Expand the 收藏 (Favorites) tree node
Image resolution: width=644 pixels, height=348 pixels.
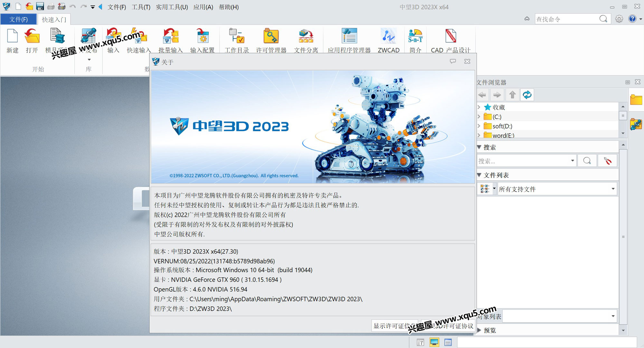click(x=479, y=107)
